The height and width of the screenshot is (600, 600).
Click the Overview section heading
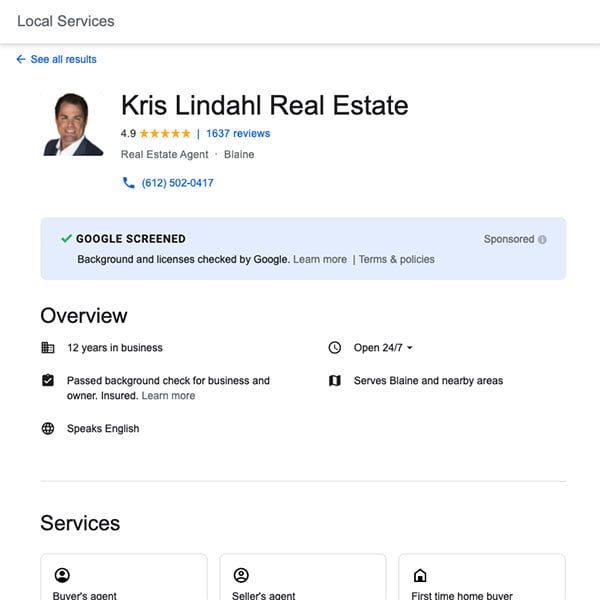click(x=84, y=316)
